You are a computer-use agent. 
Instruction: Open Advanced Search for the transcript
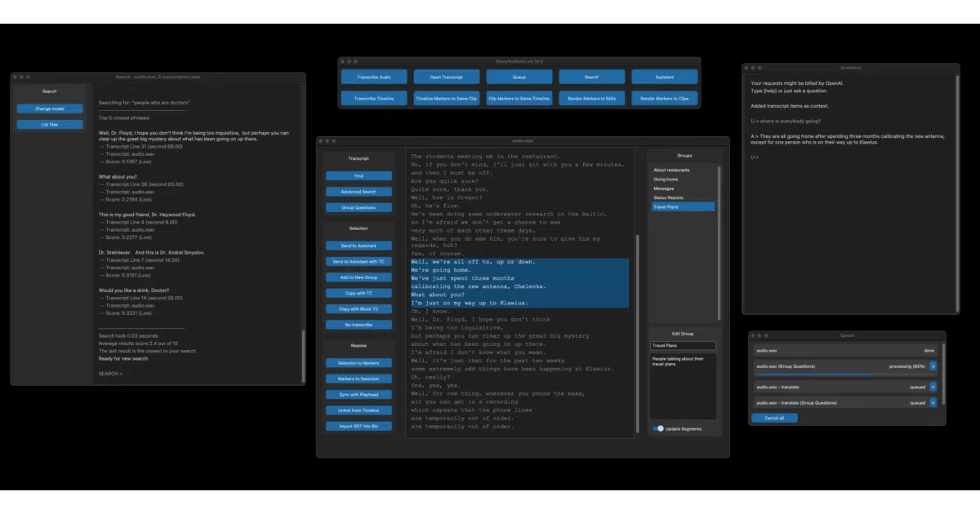tap(359, 192)
